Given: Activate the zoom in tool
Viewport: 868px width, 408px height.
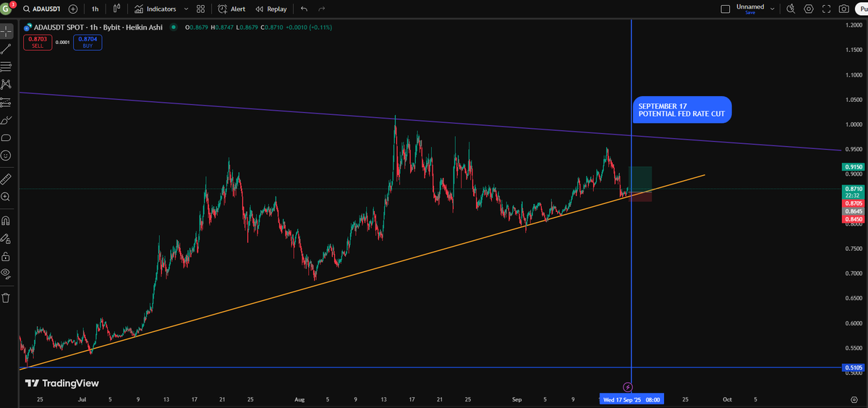Looking at the screenshot, I should pos(7,196).
